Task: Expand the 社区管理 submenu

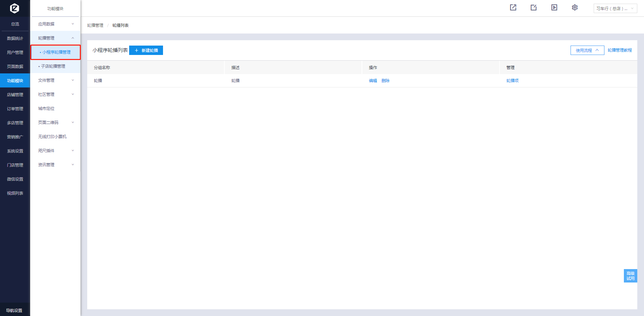Action: pyautogui.click(x=56, y=94)
